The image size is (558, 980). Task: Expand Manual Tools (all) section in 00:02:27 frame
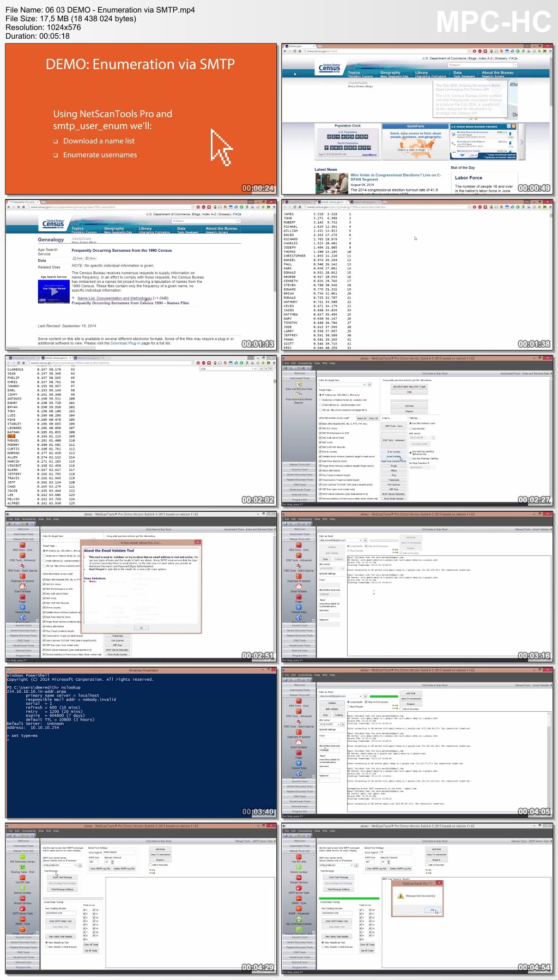(299, 464)
